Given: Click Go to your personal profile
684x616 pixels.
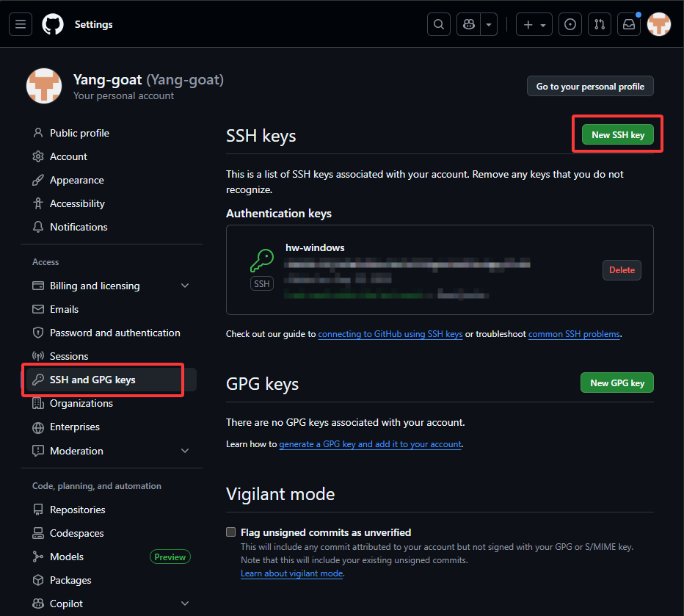Looking at the screenshot, I should tap(590, 86).
